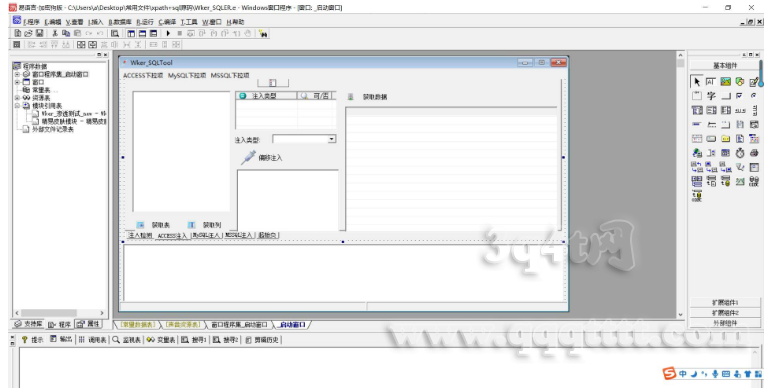The width and height of the screenshot is (771, 388).
Task: Select the picture box component icon
Action: [x=725, y=82]
